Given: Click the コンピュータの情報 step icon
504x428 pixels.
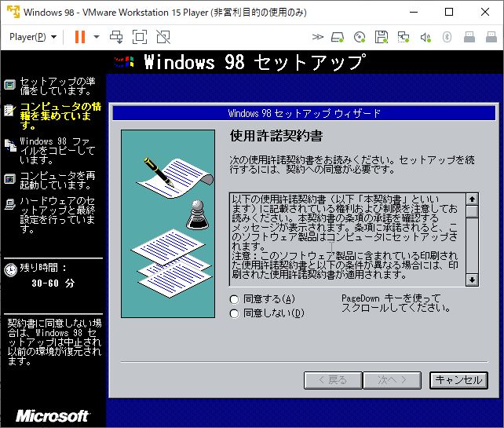Looking at the screenshot, I should pyautogui.click(x=9, y=111).
